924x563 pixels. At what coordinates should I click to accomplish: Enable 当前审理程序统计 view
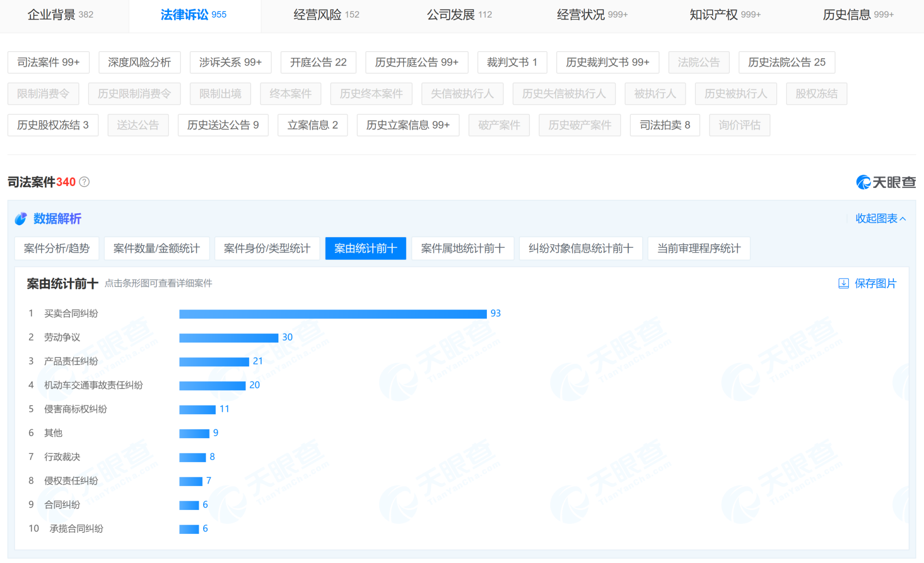(699, 248)
